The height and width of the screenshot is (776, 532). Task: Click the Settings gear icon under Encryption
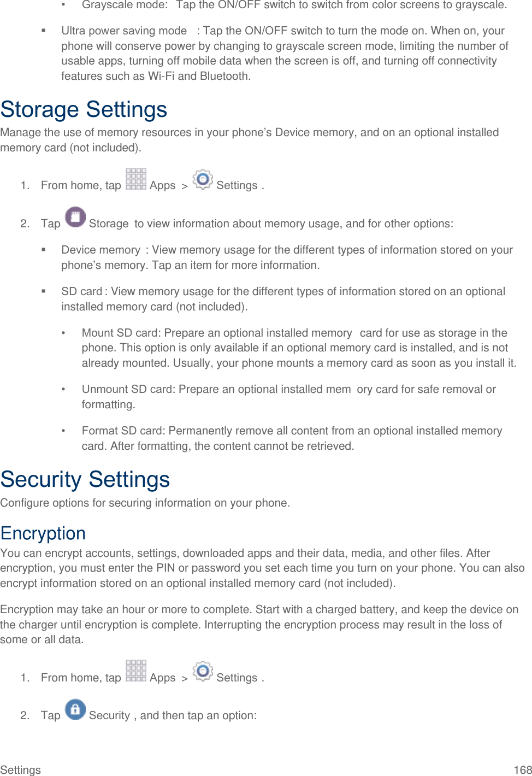coord(203,671)
